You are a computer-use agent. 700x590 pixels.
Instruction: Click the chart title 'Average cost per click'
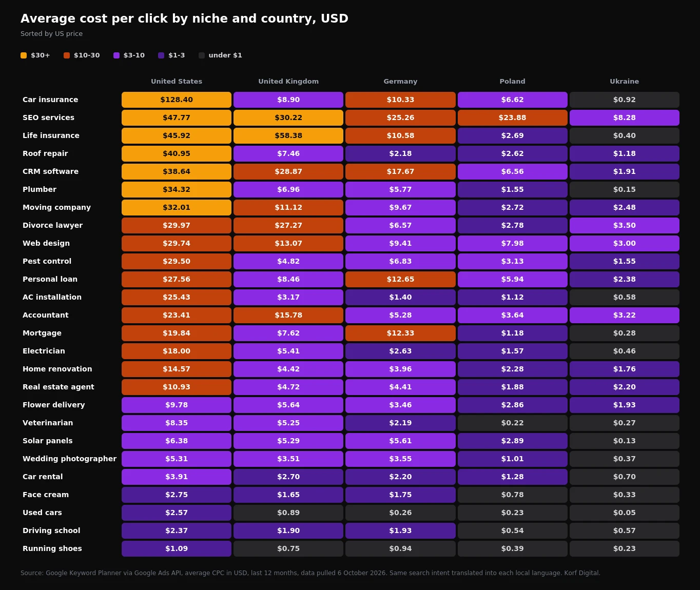pyautogui.click(x=184, y=18)
